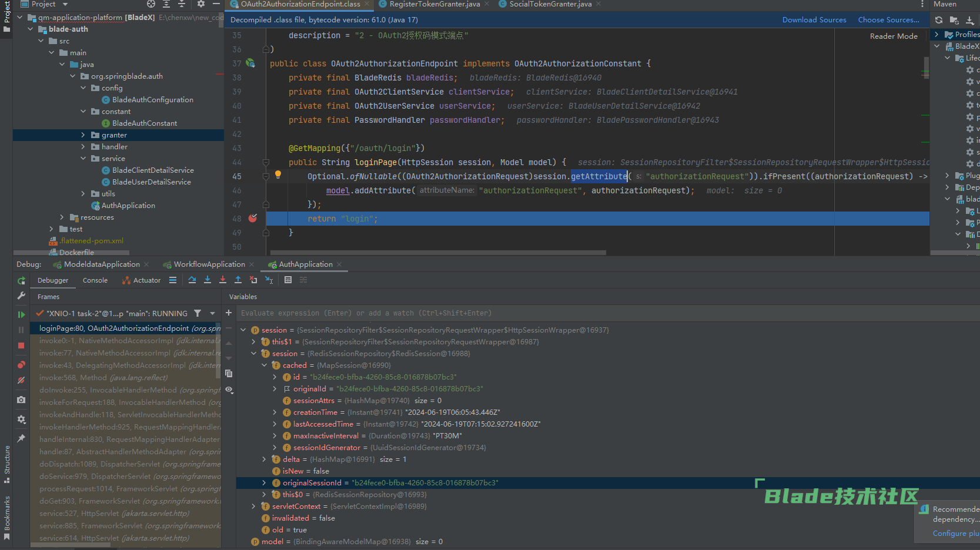Step over in debugger toolbar

(x=192, y=280)
